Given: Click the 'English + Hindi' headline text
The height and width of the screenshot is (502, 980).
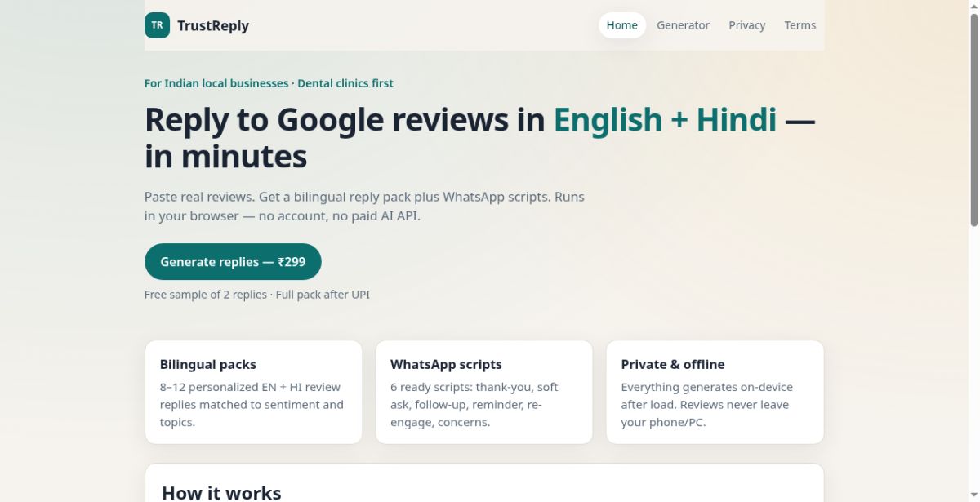Looking at the screenshot, I should [x=665, y=119].
